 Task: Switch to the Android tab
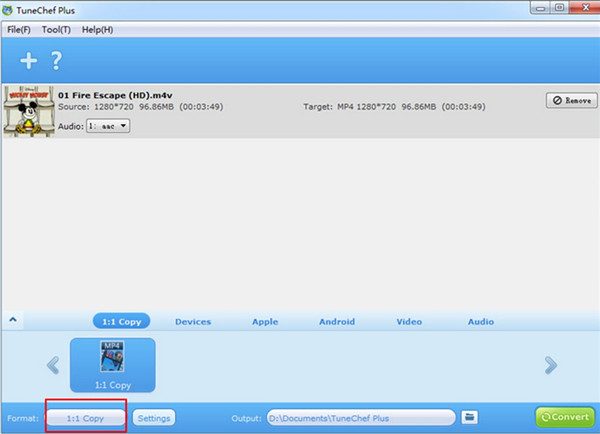337,322
